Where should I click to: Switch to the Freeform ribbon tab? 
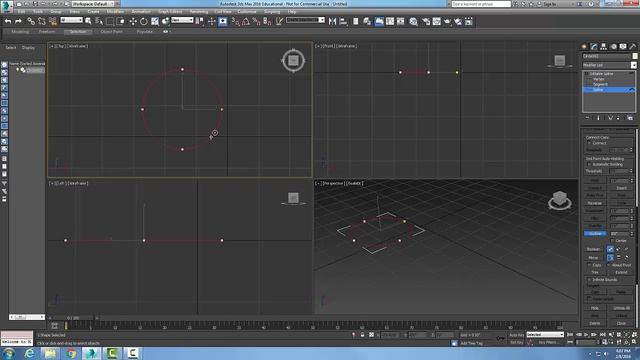(47, 31)
